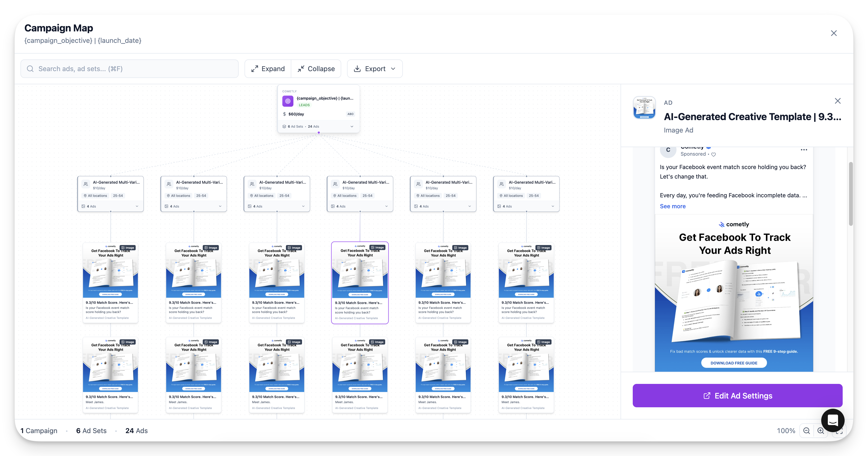Image resolution: width=868 pixels, height=456 pixels.
Task: Click the Edit Ad Settings button
Action: click(737, 395)
